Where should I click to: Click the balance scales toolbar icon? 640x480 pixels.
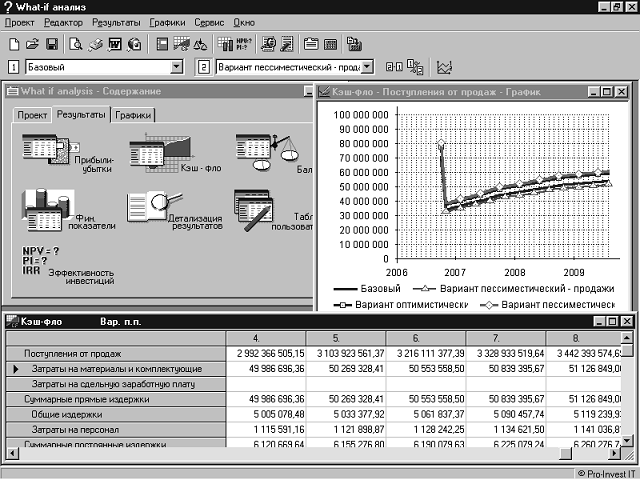[x=200, y=44]
